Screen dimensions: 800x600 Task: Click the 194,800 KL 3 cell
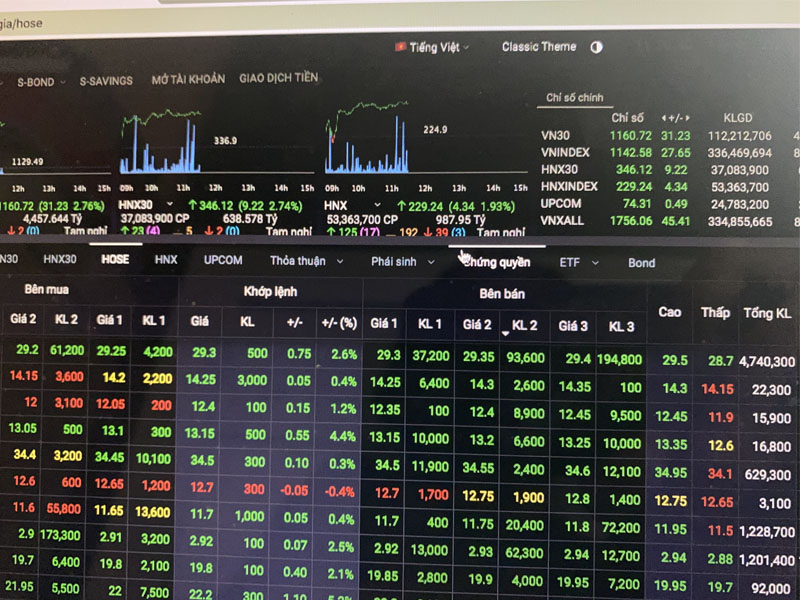[x=619, y=360]
